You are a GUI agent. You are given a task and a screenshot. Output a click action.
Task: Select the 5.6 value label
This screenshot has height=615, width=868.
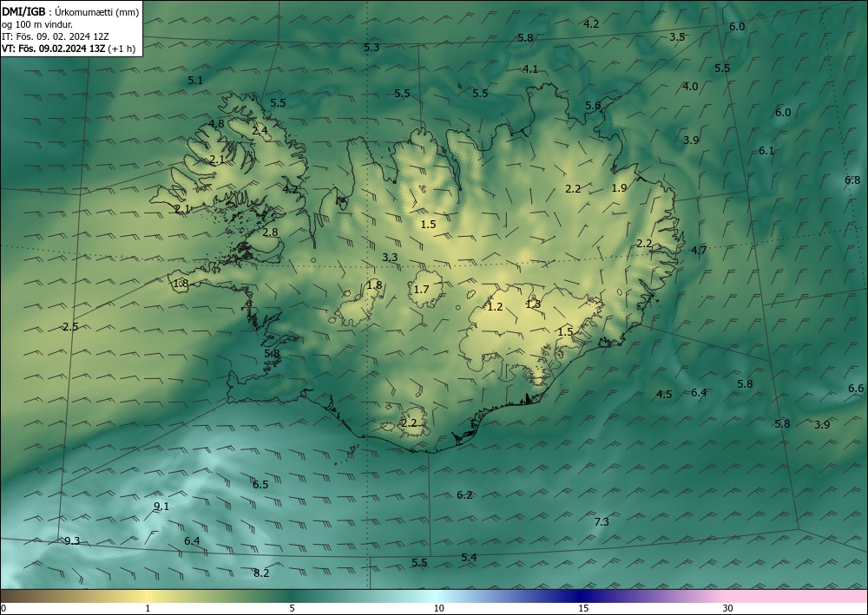(x=593, y=106)
